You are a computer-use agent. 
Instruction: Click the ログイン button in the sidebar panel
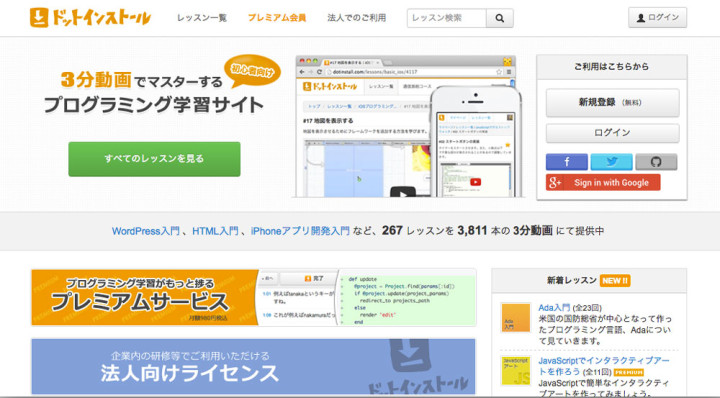click(612, 133)
